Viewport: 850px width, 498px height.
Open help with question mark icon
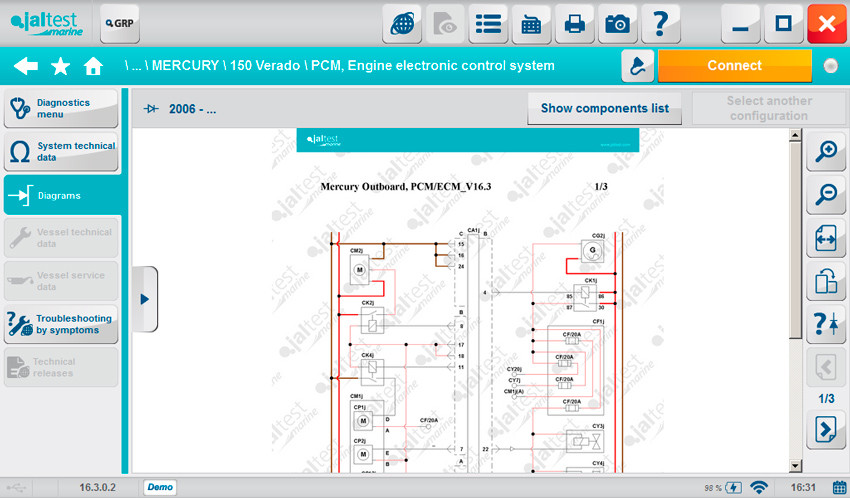pyautogui.click(x=660, y=24)
